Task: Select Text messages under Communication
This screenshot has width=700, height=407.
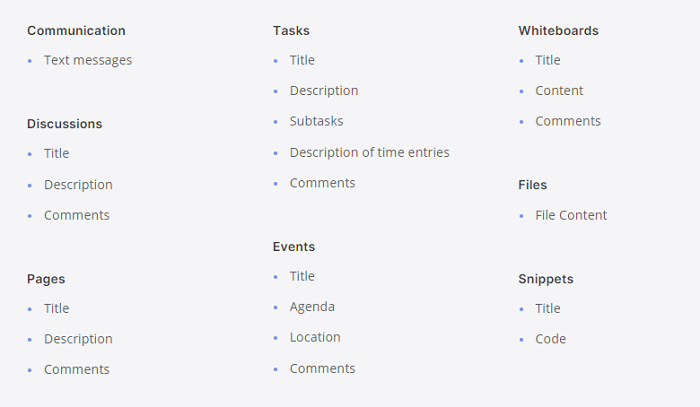Action: (x=88, y=60)
